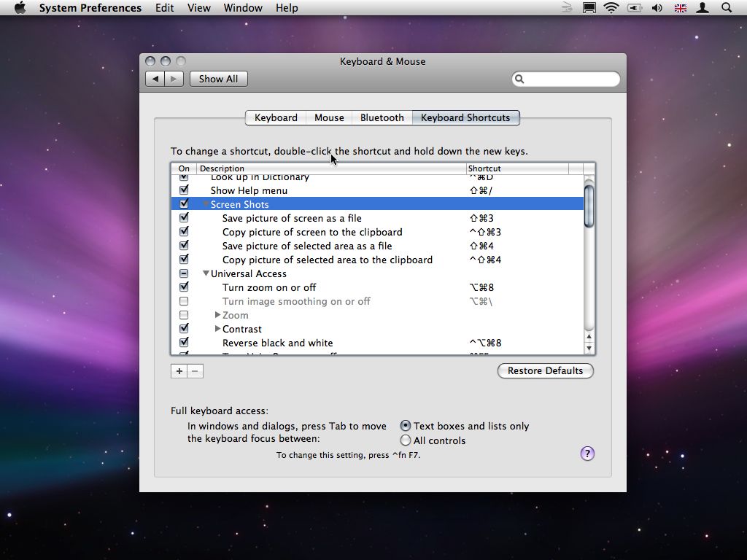Expand the Contrast disclosure triangle
747x560 pixels.
click(217, 329)
